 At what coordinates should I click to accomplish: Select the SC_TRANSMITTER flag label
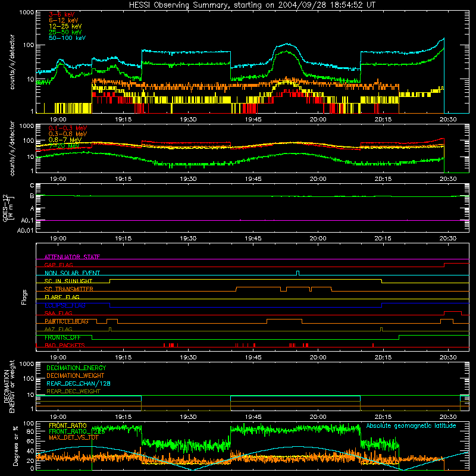pyautogui.click(x=69, y=289)
